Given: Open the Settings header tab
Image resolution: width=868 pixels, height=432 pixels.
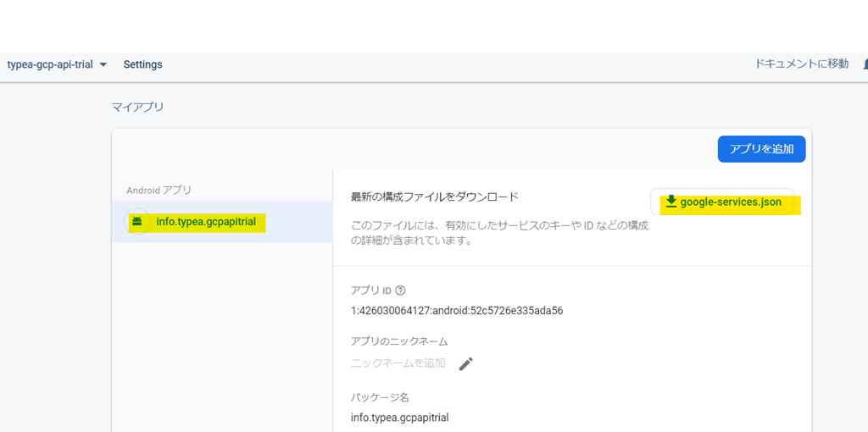Looking at the screenshot, I should coord(142,64).
